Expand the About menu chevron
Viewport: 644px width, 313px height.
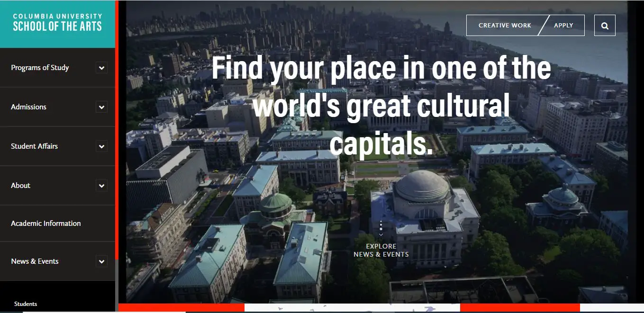[x=101, y=185]
